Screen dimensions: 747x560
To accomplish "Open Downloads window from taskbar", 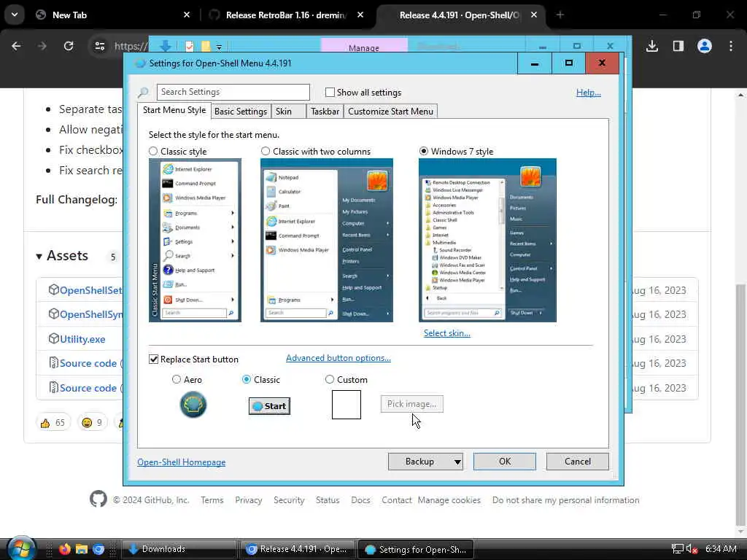I will point(179,549).
